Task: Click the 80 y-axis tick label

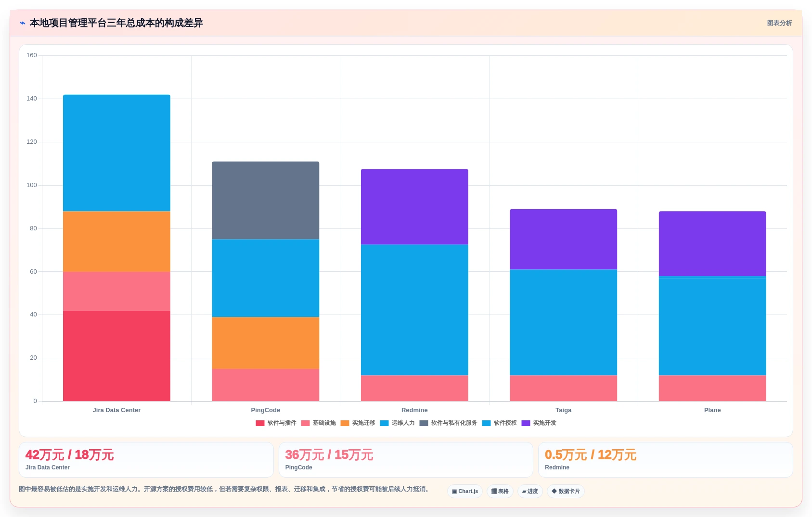Action: pyautogui.click(x=33, y=228)
